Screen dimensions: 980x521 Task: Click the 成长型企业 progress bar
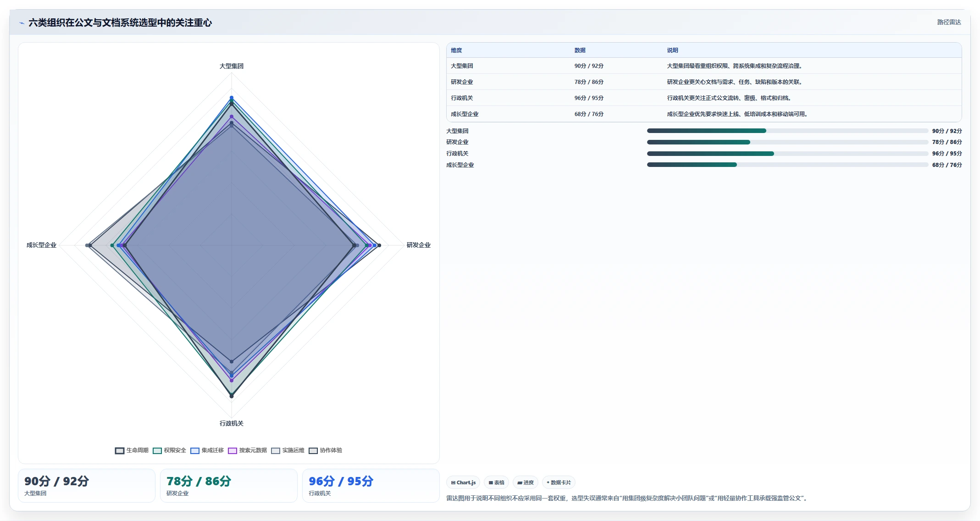tap(787, 165)
